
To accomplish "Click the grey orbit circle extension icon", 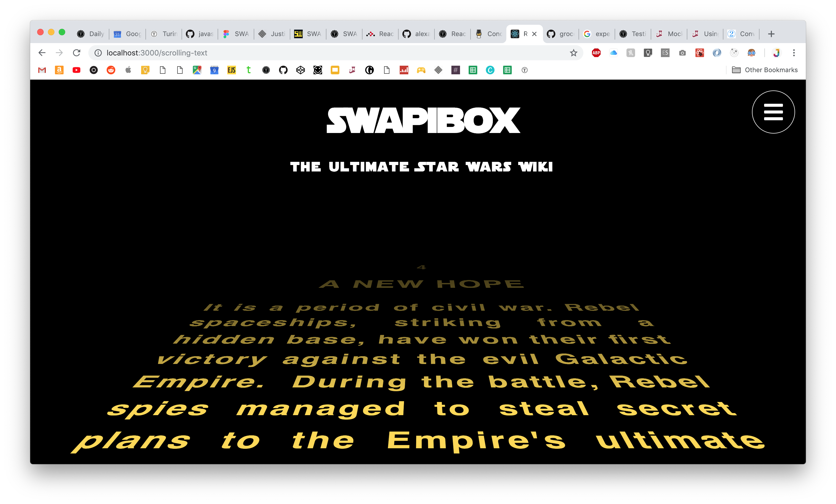I will pyautogui.click(x=734, y=53).
